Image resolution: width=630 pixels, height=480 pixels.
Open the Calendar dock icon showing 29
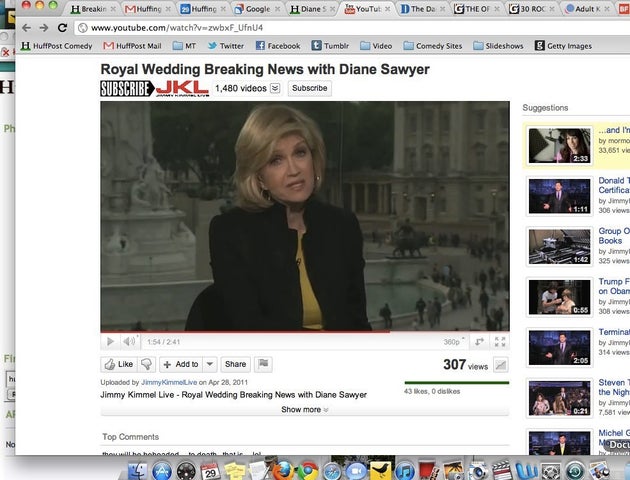(x=210, y=472)
